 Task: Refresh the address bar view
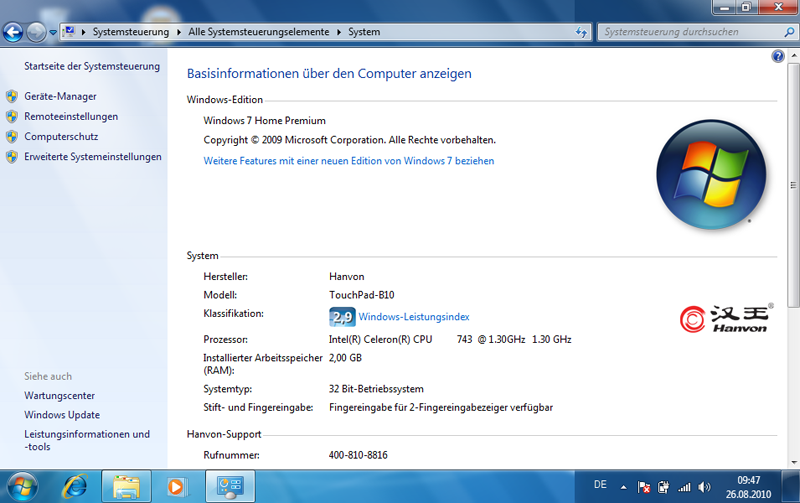[581, 32]
